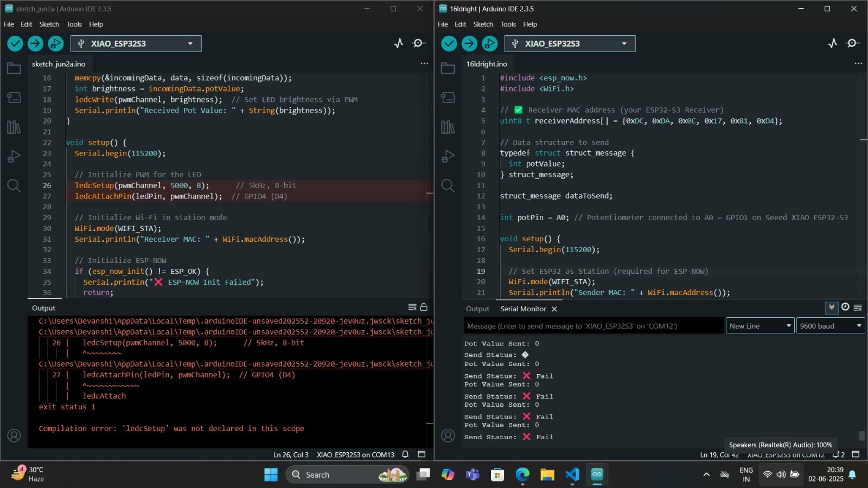The height and width of the screenshot is (488, 868).
Task: Open New Line ending dropdown
Action: (760, 326)
